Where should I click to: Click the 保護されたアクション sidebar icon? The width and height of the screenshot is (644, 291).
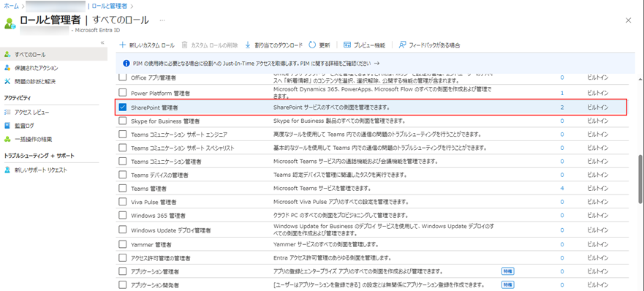pos(7,68)
